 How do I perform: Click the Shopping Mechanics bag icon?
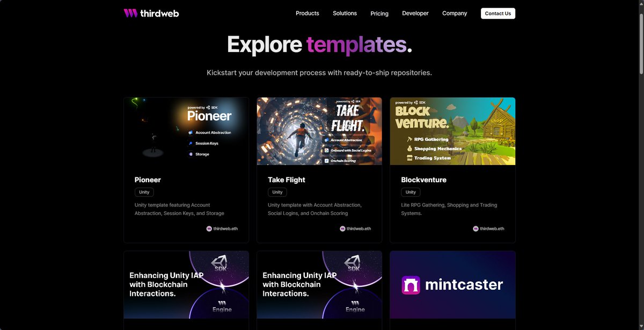tap(409, 148)
